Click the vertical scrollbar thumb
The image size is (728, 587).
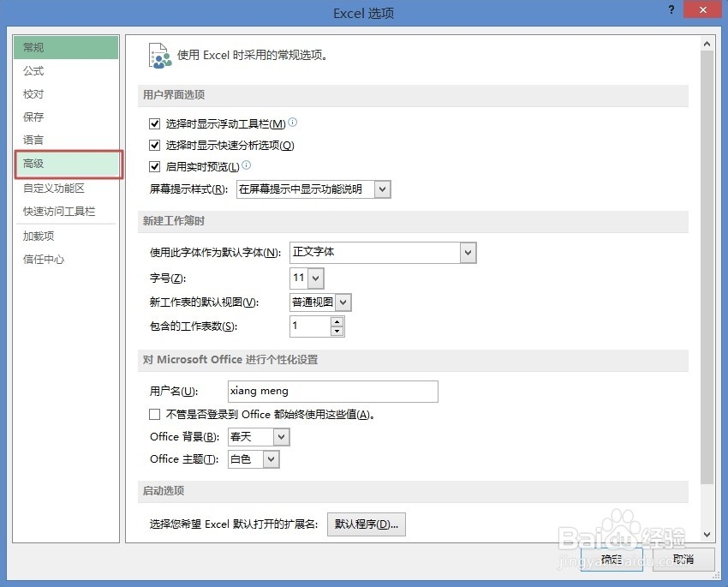[707, 267]
